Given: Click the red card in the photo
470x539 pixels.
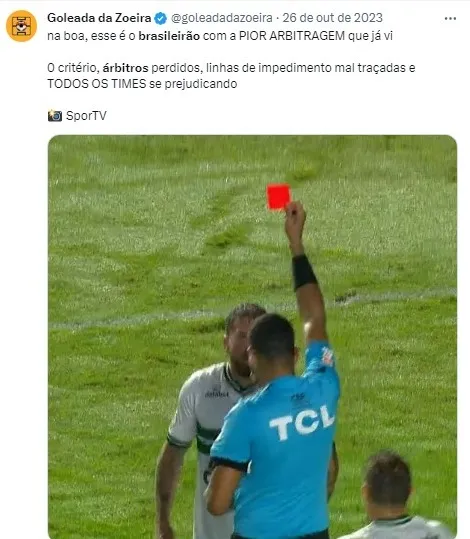Looking at the screenshot, I should 278,197.
